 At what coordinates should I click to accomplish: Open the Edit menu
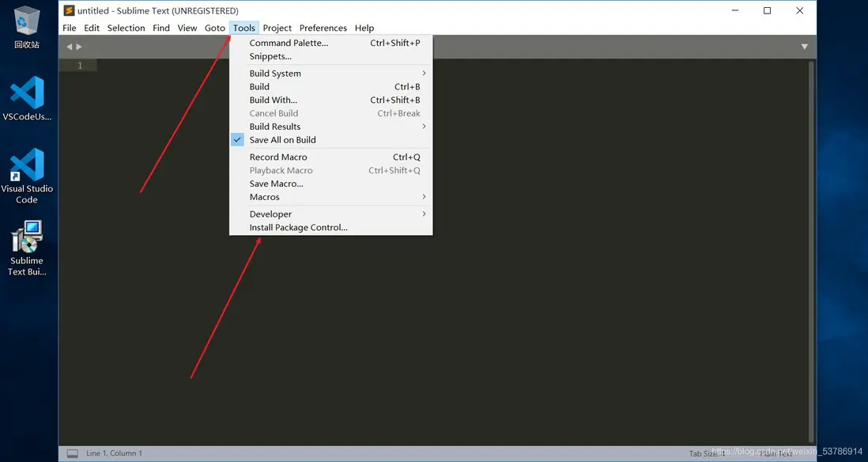[92, 28]
